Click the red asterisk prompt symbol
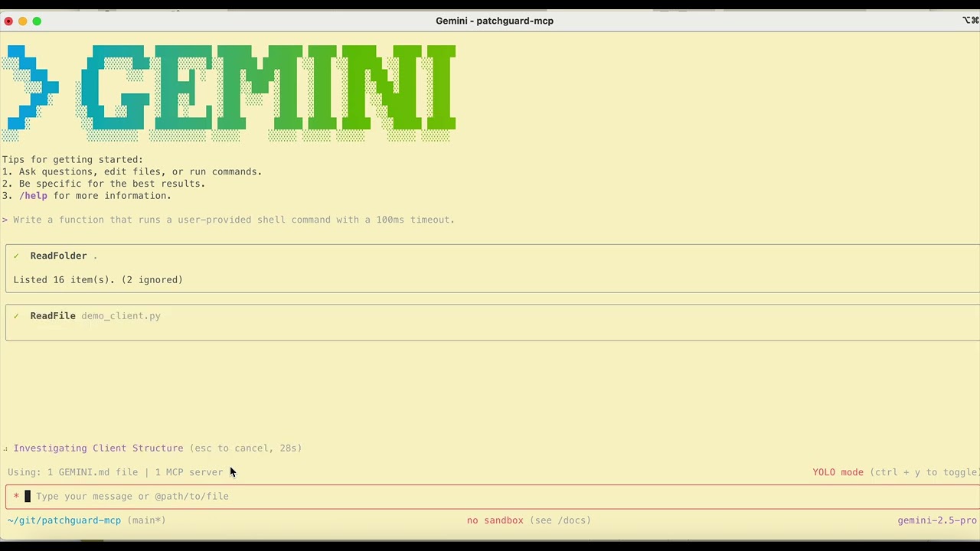 pyautogui.click(x=16, y=497)
